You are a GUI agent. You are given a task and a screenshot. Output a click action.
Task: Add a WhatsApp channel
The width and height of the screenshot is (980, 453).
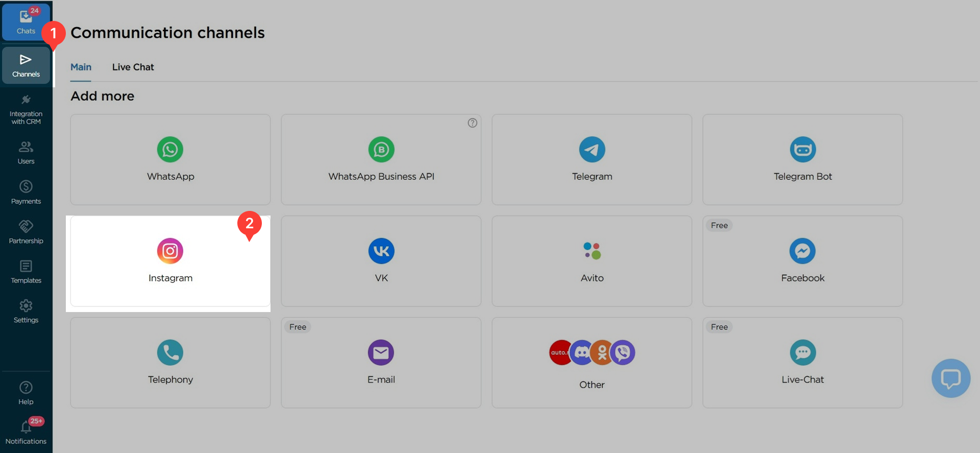170,159
